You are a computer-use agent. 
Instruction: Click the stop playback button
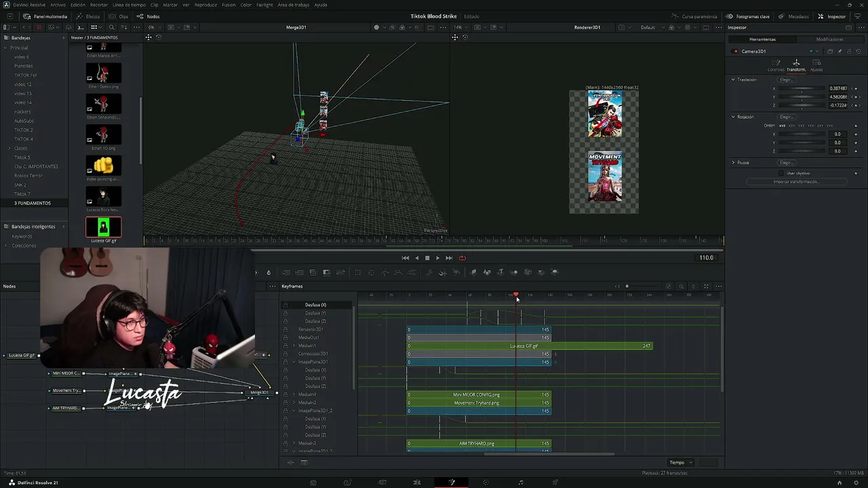click(427, 258)
